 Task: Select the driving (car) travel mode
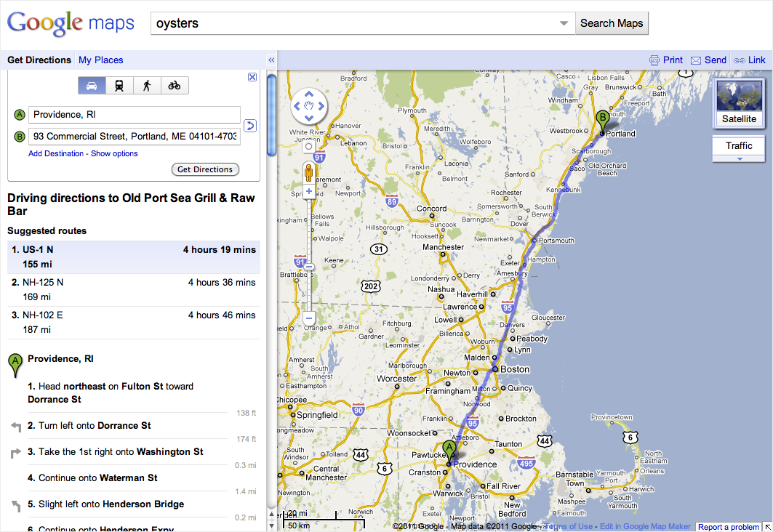pos(92,85)
